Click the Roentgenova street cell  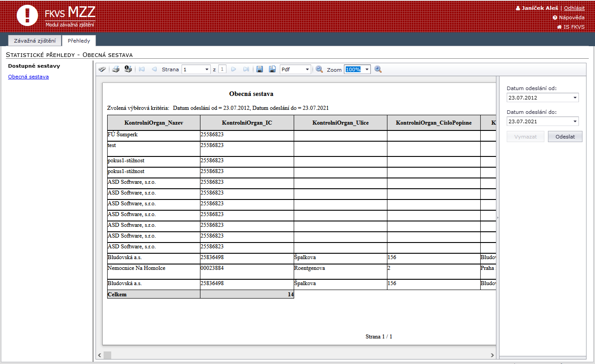pyautogui.click(x=340, y=272)
